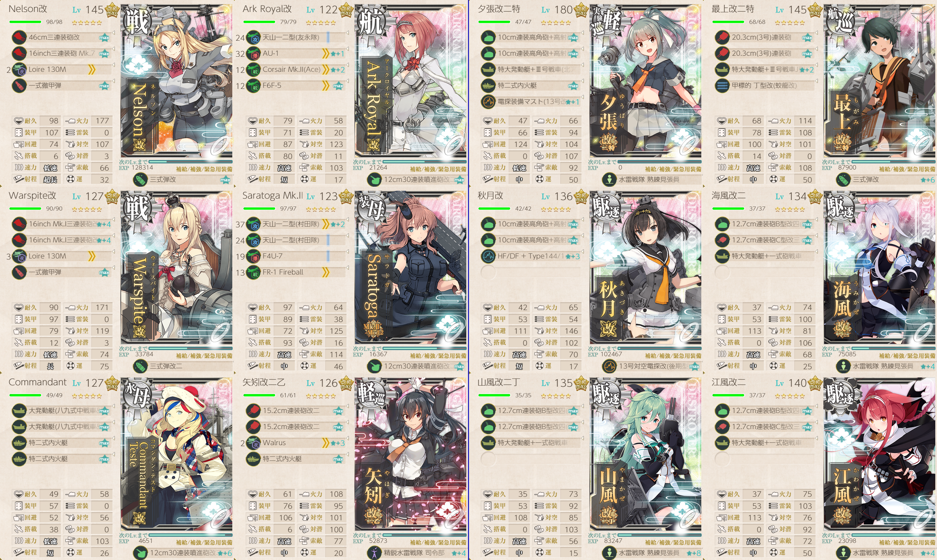Select the AU-1 aircraft icon on Ark Royal

[x=253, y=54]
